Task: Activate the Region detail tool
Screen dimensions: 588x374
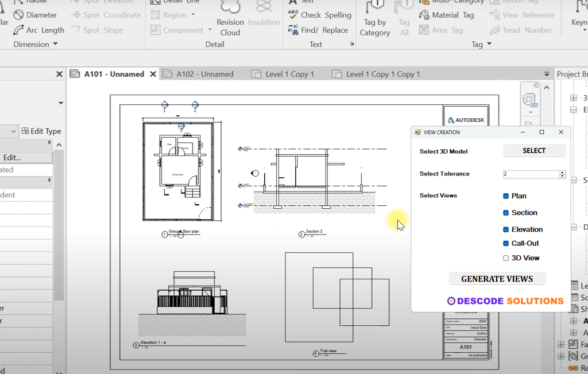Action: [168, 15]
